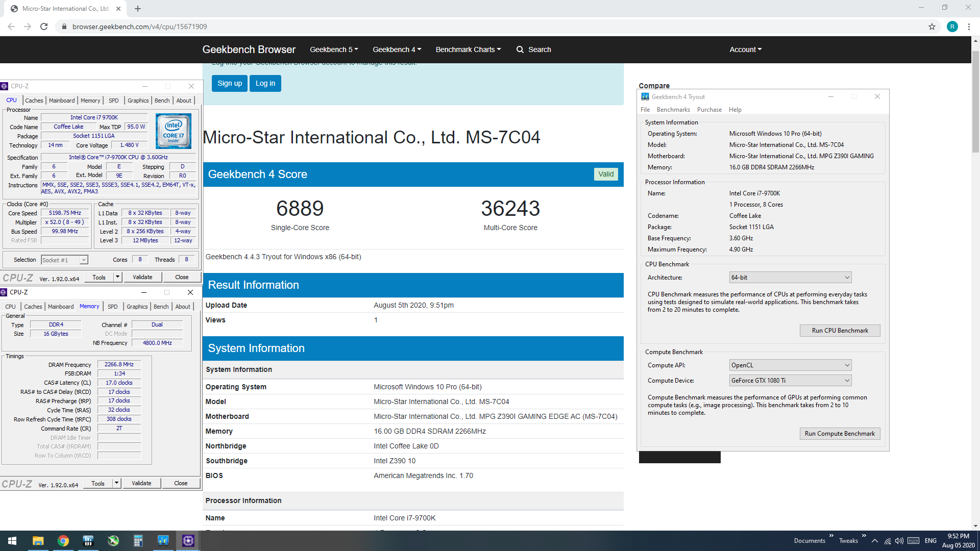
Task: Open the purple CPU-Z taskbar icon
Action: (188, 541)
